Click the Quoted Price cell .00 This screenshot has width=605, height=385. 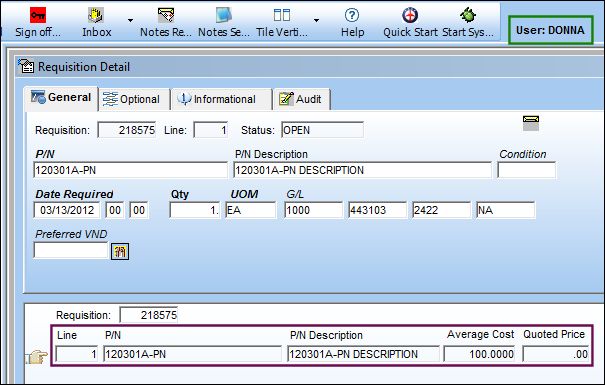[x=556, y=354]
